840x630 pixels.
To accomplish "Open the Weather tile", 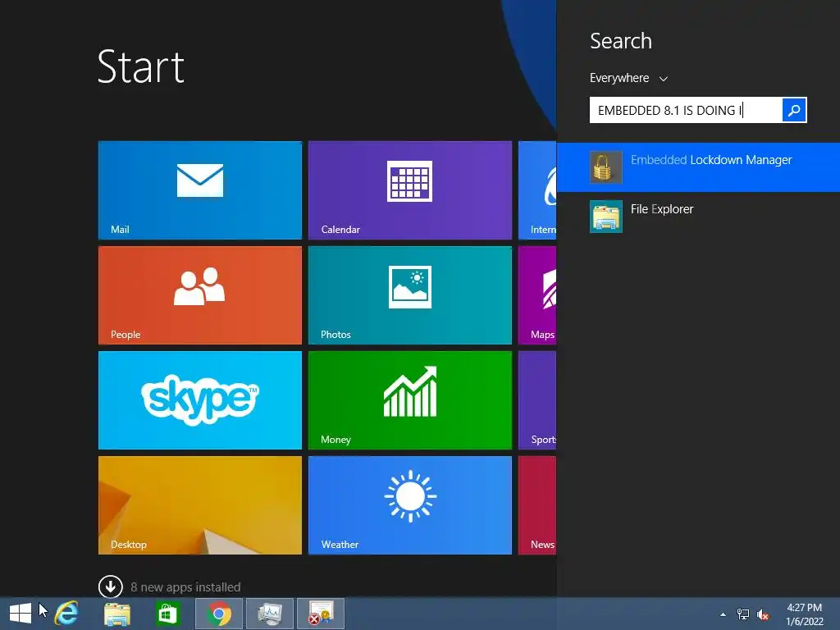I will pyautogui.click(x=410, y=505).
